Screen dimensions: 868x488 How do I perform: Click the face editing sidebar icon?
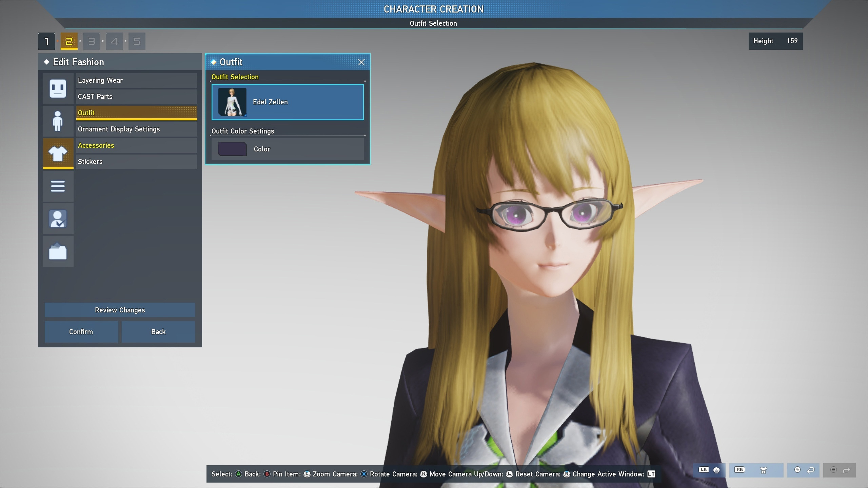tap(58, 88)
